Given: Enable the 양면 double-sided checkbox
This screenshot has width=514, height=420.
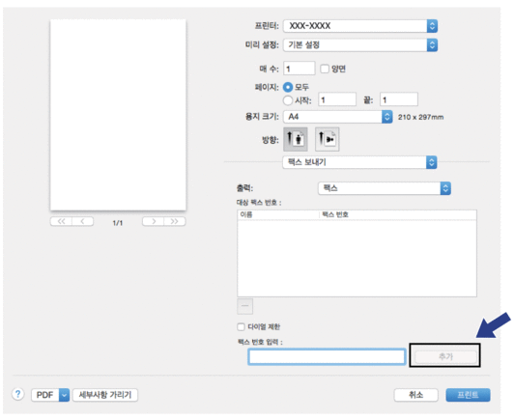Looking at the screenshot, I should pyautogui.click(x=325, y=69).
